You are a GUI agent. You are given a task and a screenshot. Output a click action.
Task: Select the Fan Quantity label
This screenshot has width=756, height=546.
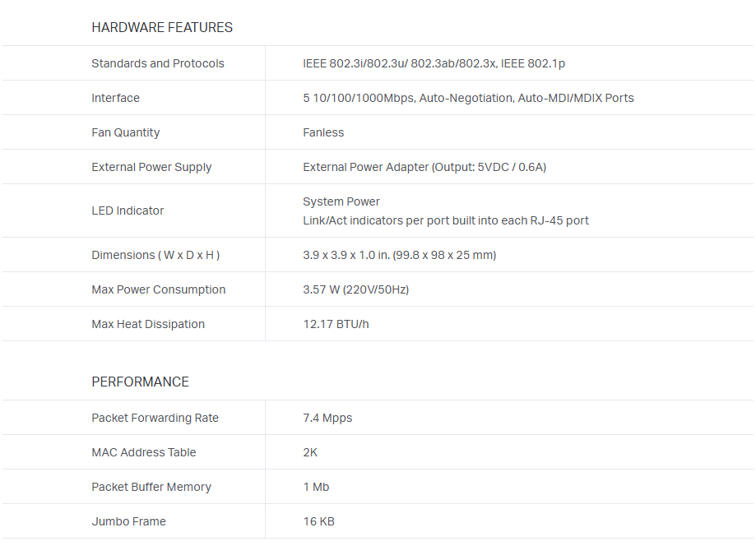click(126, 132)
